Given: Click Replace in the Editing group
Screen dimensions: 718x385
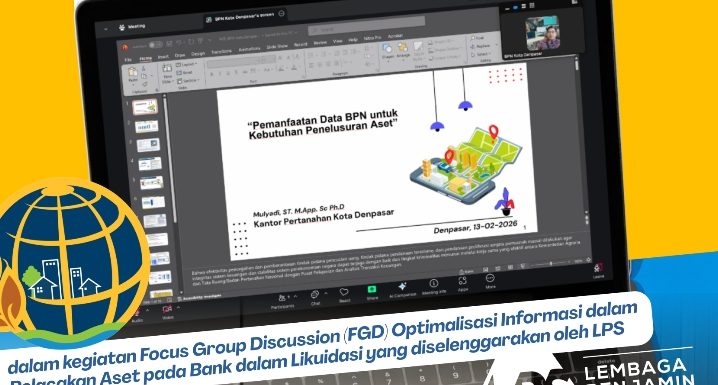Looking at the screenshot, I should [480, 46].
